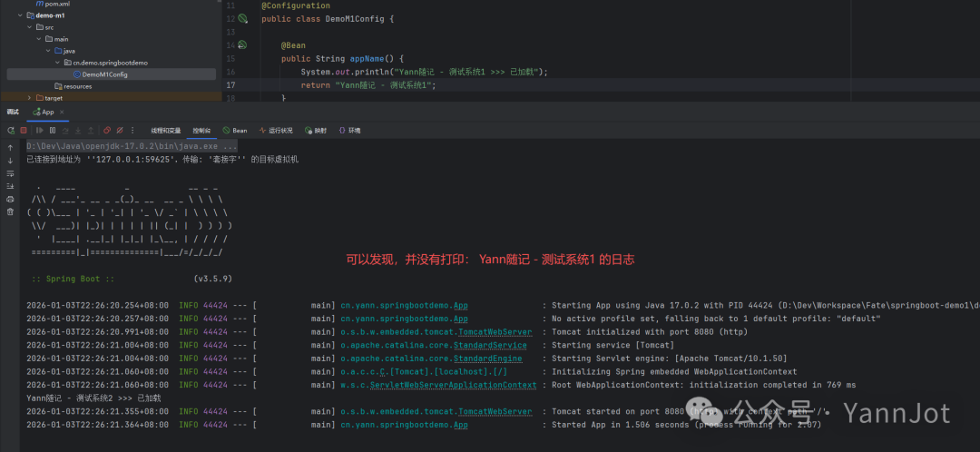Open StandardEngine class link

click(x=487, y=359)
